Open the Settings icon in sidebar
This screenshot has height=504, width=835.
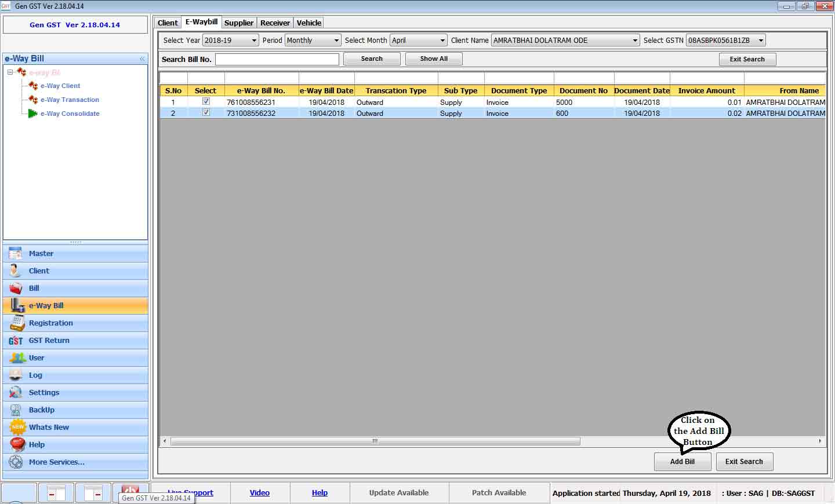tap(16, 393)
